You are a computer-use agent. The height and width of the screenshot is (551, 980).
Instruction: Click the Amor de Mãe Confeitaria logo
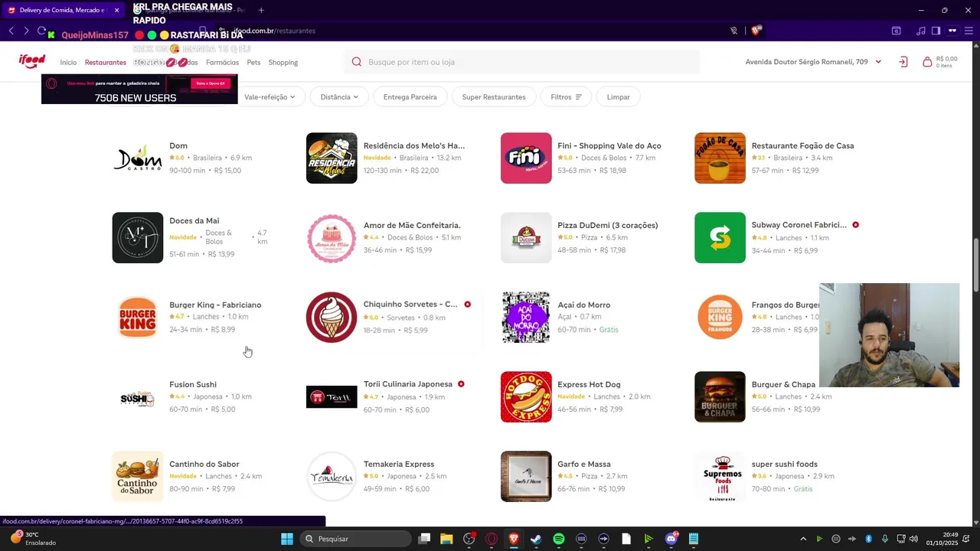(332, 238)
